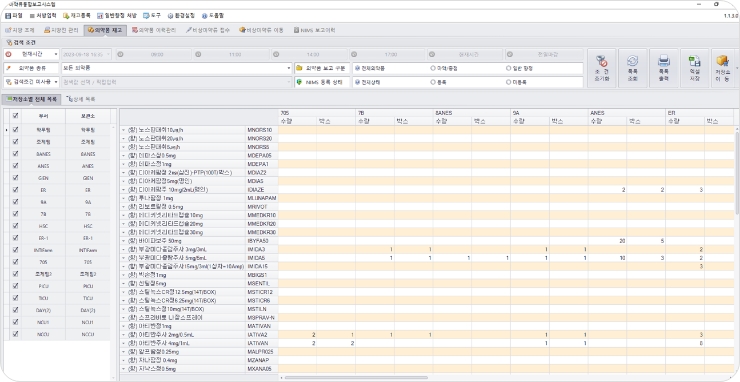Click the first tab's prescription lookup icon
Screen dimensions: 740x382
click(8, 30)
